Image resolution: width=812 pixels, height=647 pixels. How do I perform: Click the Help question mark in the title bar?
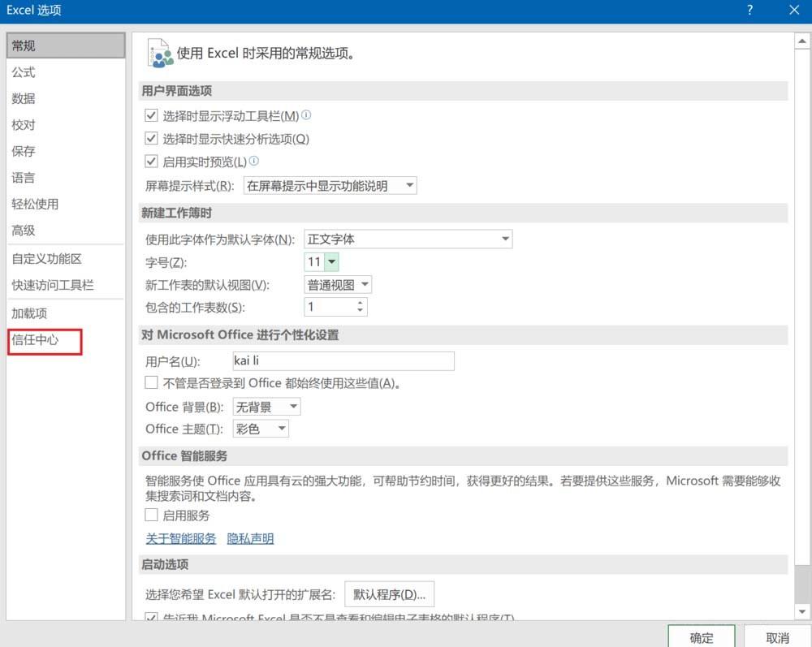[749, 10]
